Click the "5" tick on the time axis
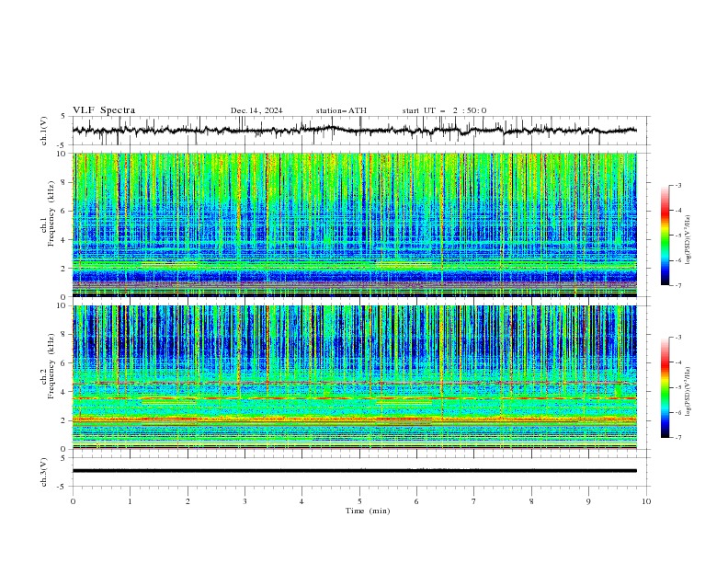Viewport: 728px width, 563px height. click(x=359, y=501)
